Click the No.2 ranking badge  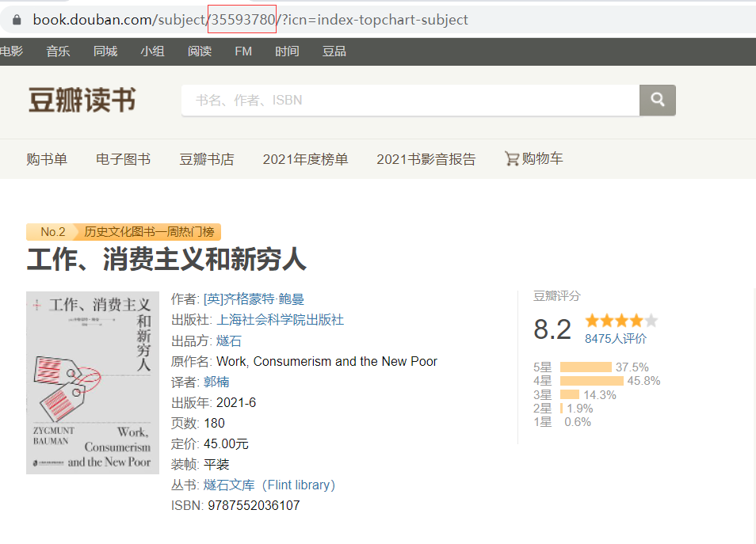pyautogui.click(x=52, y=232)
